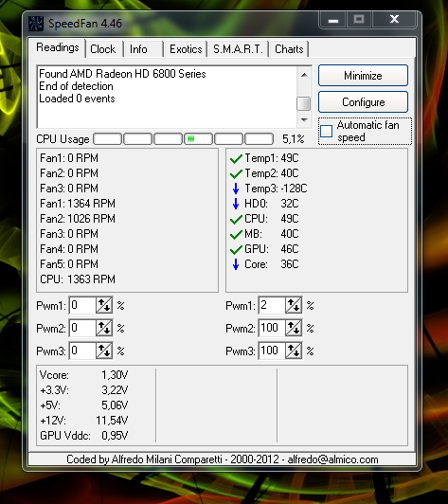Click the log scrollbar down arrow
Viewport: 448px width, 504px height.
coord(304,120)
